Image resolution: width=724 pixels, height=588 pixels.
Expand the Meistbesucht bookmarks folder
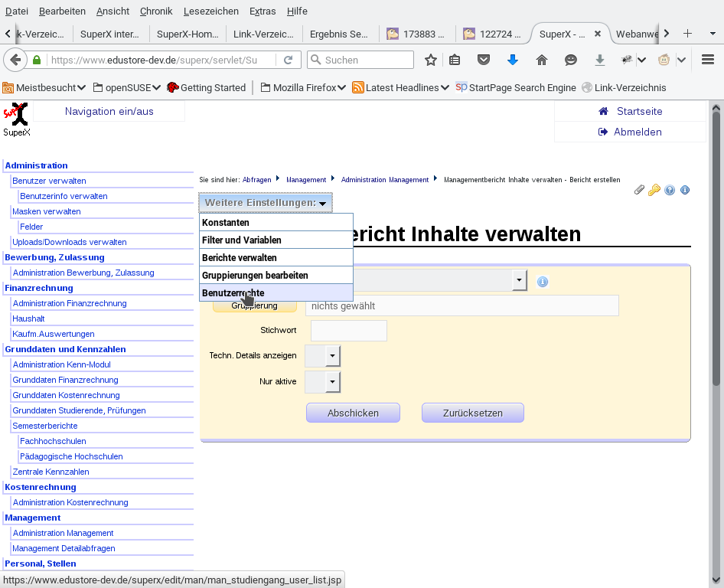(44, 88)
